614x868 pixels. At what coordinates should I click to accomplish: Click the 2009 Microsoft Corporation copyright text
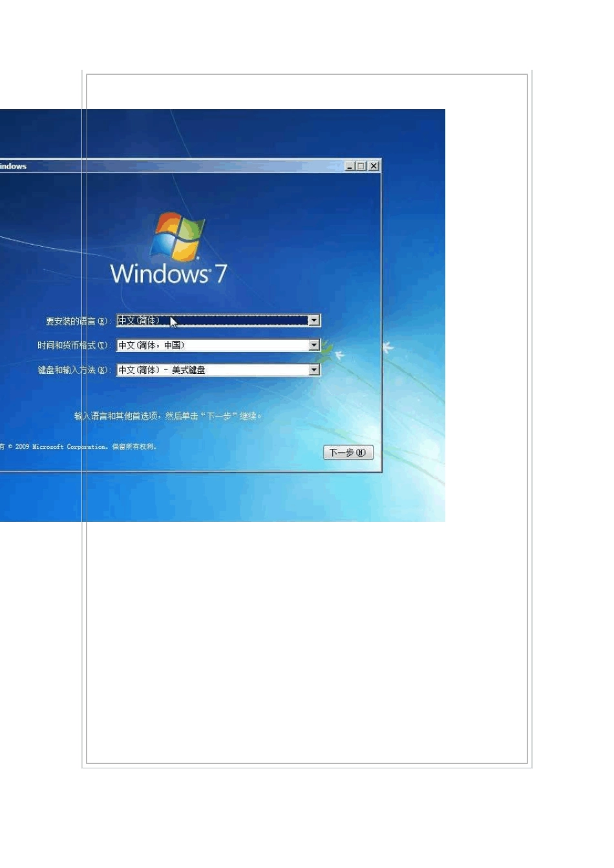point(78,446)
